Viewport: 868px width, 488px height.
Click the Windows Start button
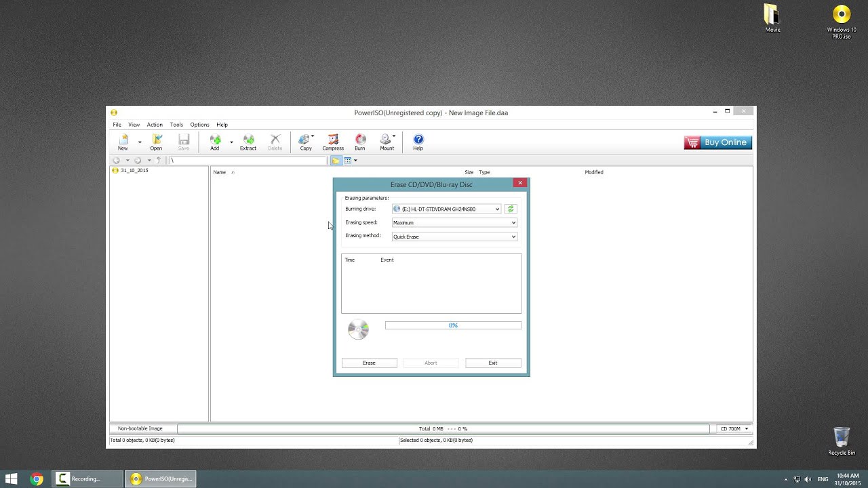point(12,479)
